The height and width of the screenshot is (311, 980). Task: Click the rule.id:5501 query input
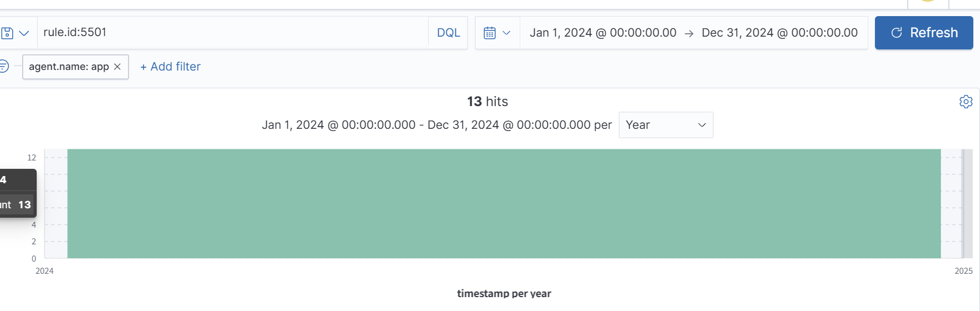pos(232,33)
